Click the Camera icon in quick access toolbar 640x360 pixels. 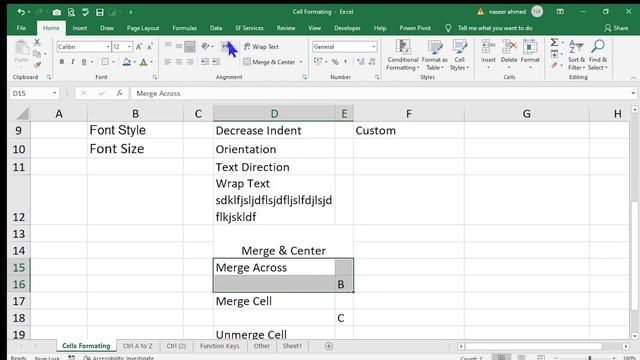[56, 12]
